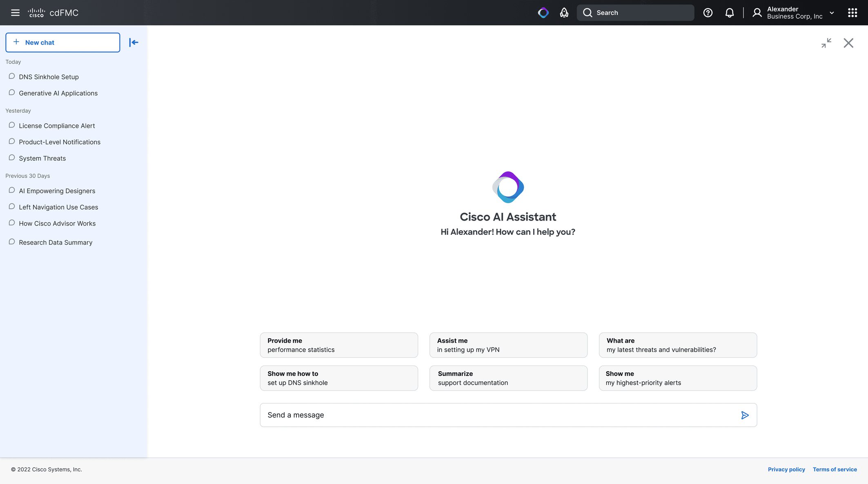Image resolution: width=868 pixels, height=484 pixels.
Task: Focus the Send a message field
Action: pos(508,415)
